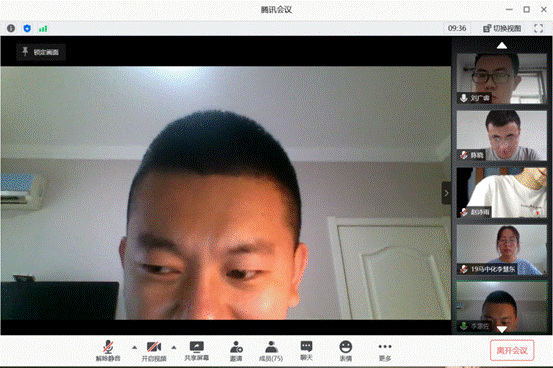This screenshot has height=368, width=553.
Task: Switch the view layout
Action: [502, 28]
